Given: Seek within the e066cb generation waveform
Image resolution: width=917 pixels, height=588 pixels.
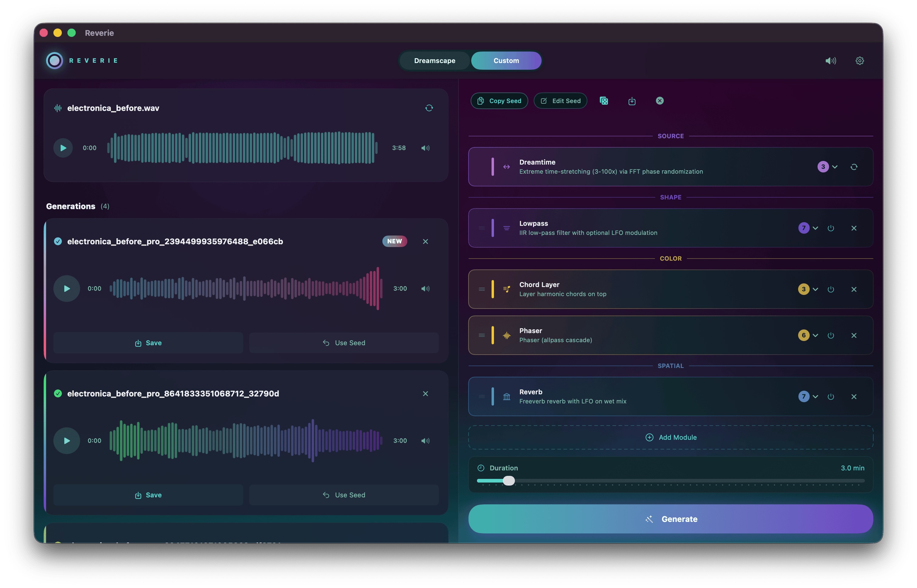Looking at the screenshot, I should pyautogui.click(x=246, y=289).
